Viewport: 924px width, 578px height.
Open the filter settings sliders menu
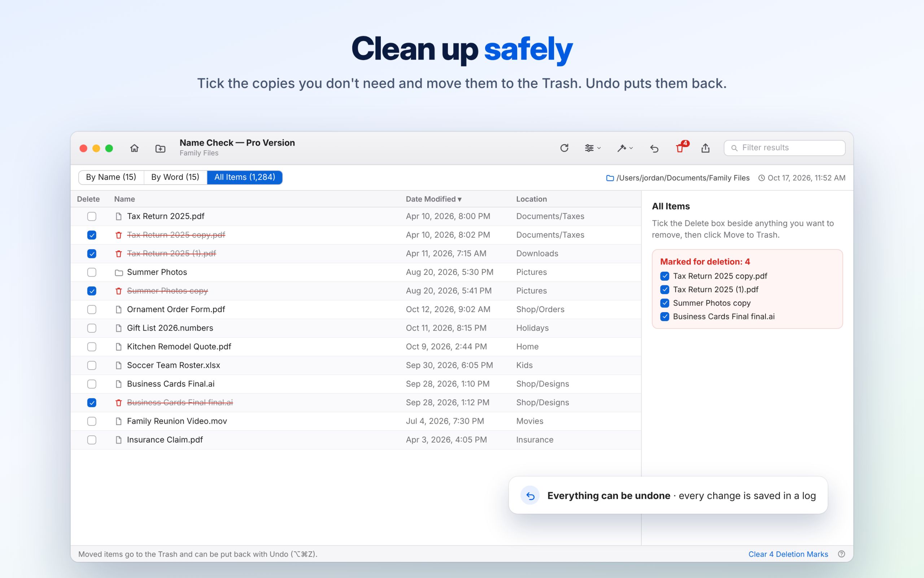pos(593,148)
